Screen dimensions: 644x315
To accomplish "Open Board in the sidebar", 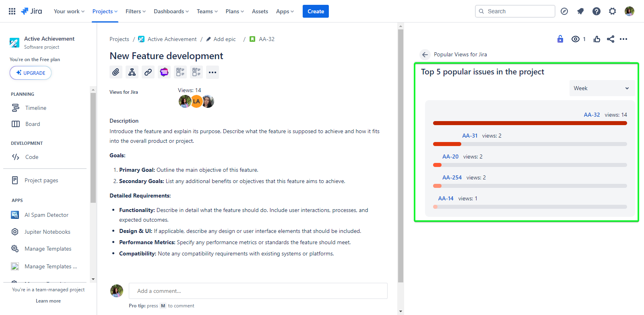I will [x=32, y=124].
